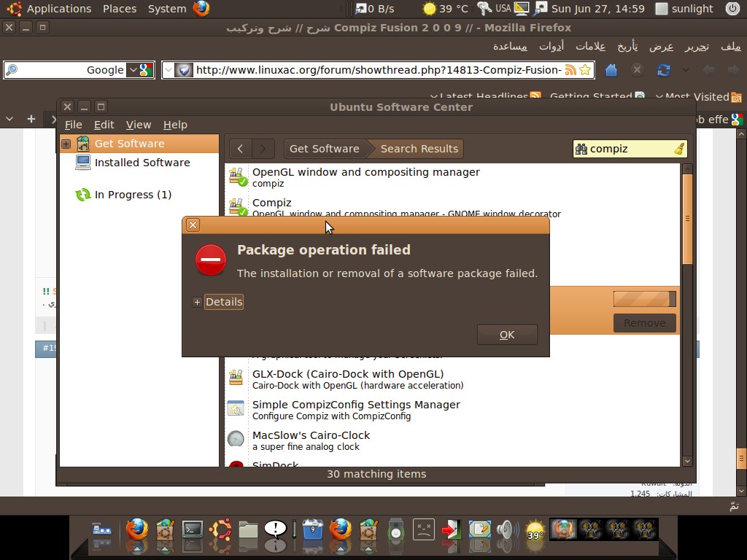
Task: Open the Places menu in top panel
Action: 120,9
